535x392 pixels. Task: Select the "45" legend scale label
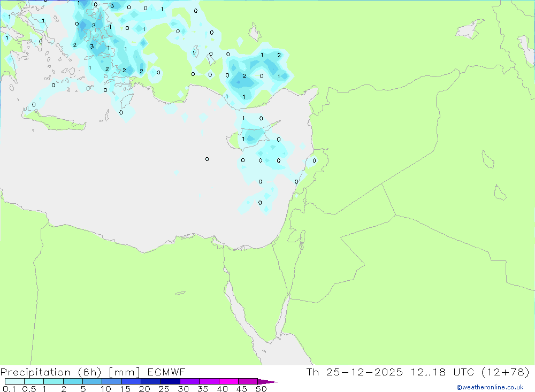(x=242, y=389)
